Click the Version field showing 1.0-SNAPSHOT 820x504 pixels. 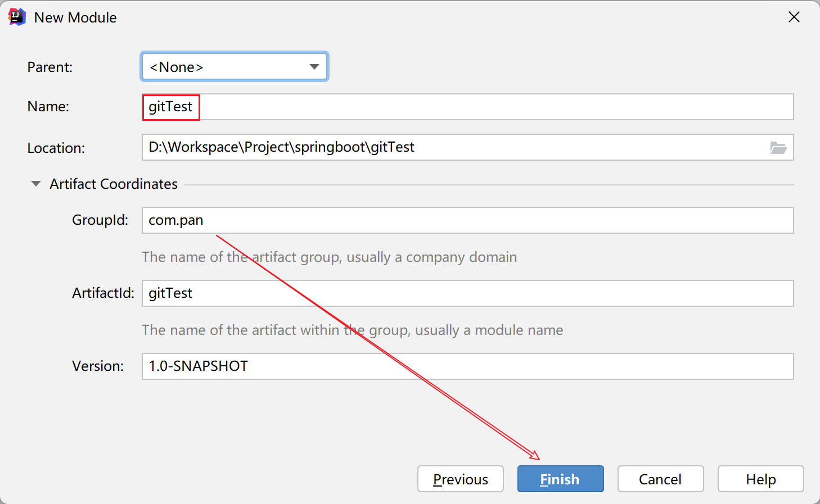pos(467,366)
